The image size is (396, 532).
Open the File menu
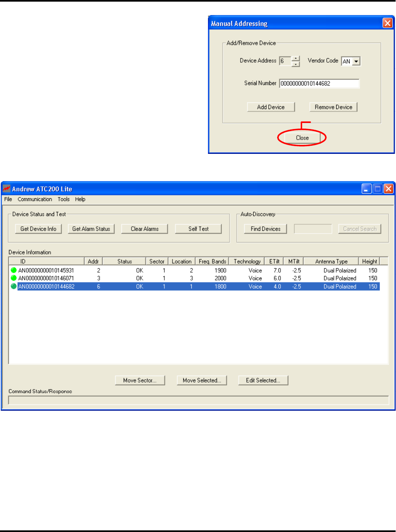pos(8,199)
